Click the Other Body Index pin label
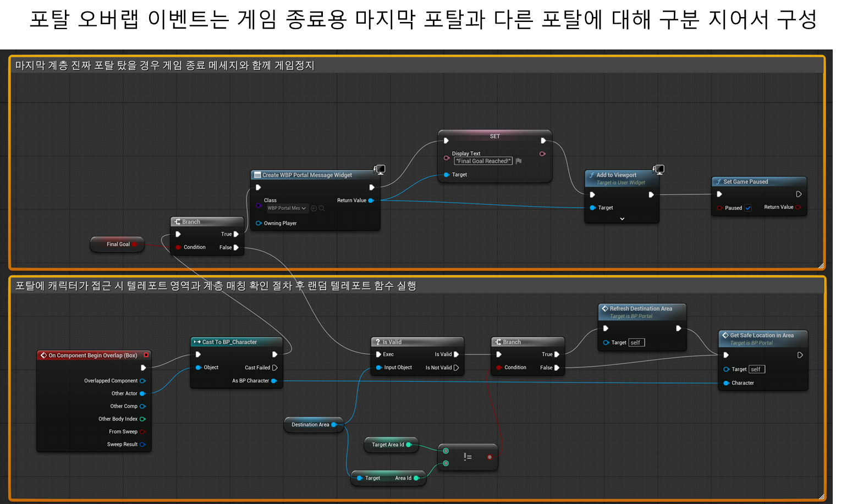The height and width of the screenshot is (504, 863). (118, 419)
